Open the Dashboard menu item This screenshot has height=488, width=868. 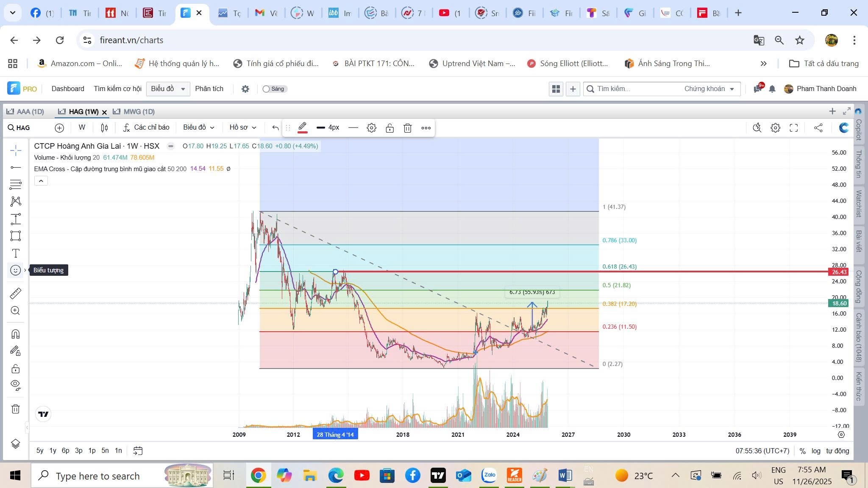(x=68, y=89)
